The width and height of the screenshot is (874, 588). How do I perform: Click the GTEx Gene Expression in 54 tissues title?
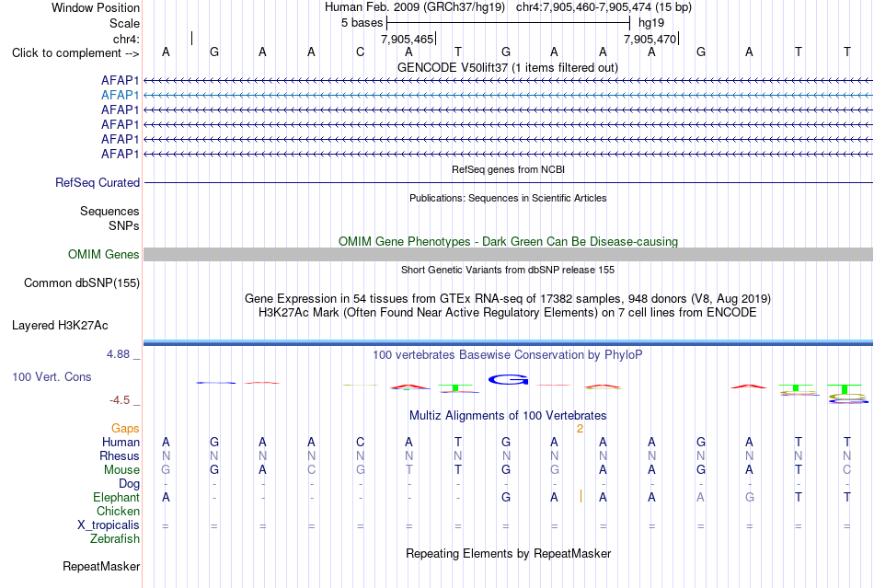tap(508, 299)
